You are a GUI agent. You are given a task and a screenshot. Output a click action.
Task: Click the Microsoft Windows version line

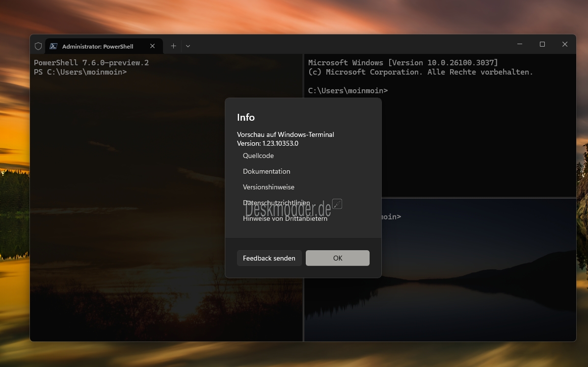coord(403,63)
